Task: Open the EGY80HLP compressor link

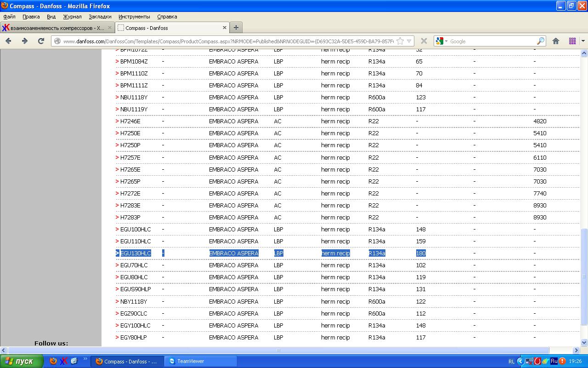Action: tap(134, 337)
